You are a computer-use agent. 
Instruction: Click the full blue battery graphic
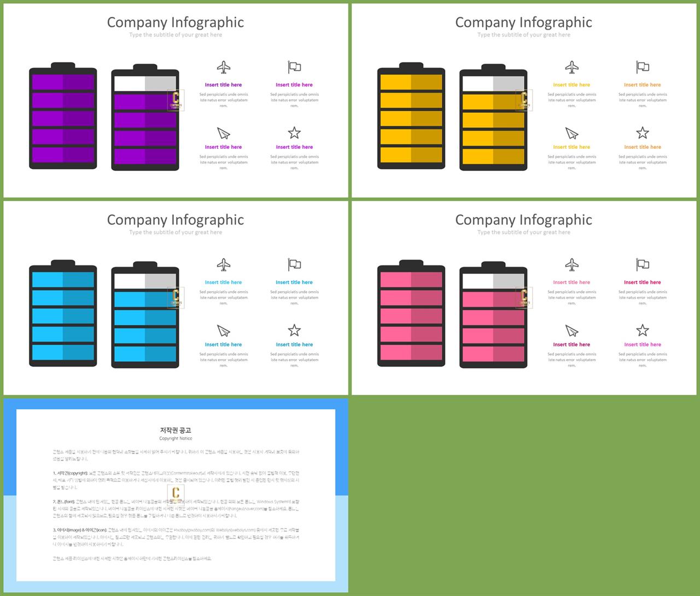pos(63,313)
